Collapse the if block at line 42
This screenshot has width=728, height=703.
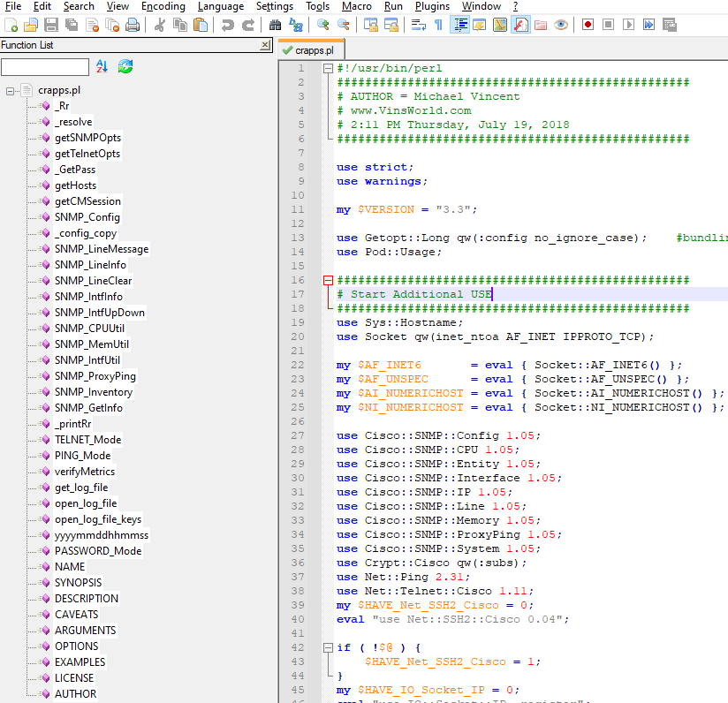[329, 647]
